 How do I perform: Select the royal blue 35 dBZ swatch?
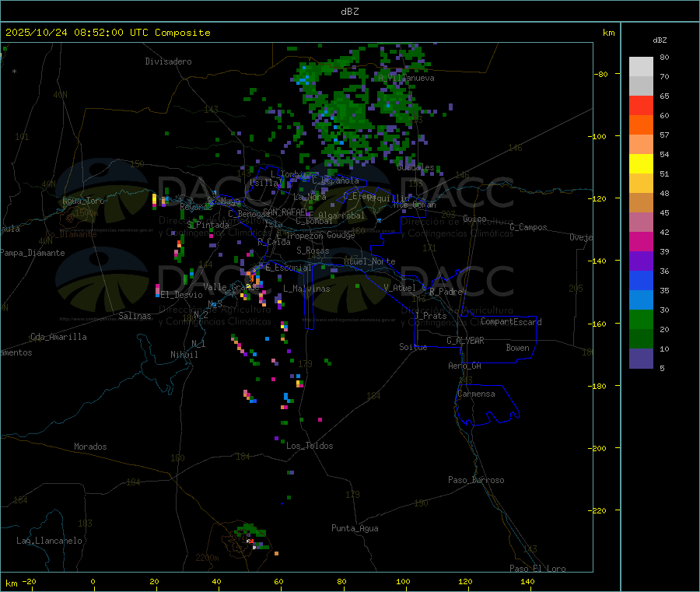click(x=641, y=280)
